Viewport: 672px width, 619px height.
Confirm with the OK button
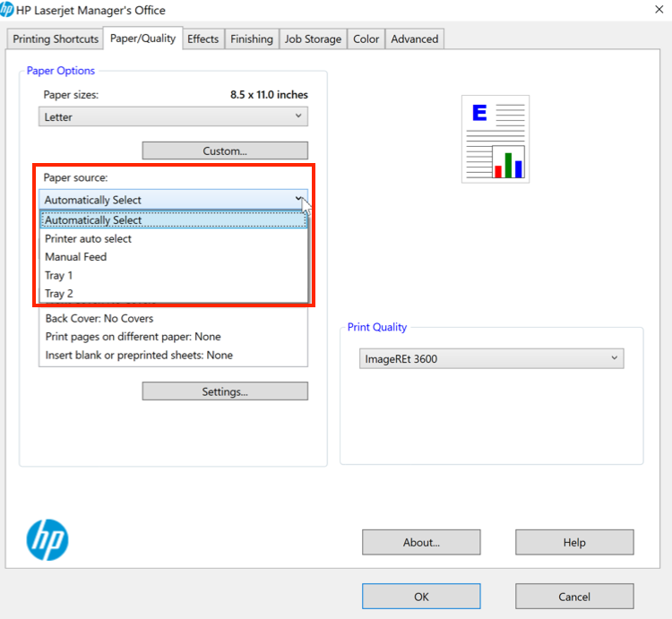click(x=421, y=597)
